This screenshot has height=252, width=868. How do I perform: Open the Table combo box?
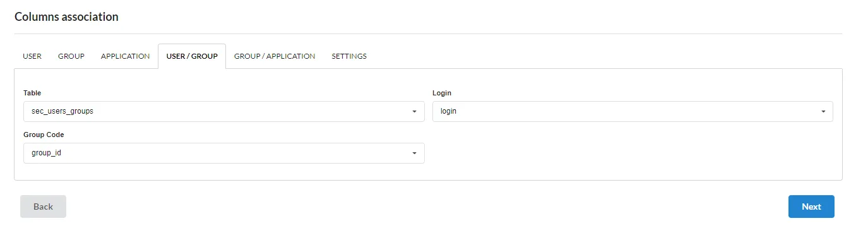224,111
